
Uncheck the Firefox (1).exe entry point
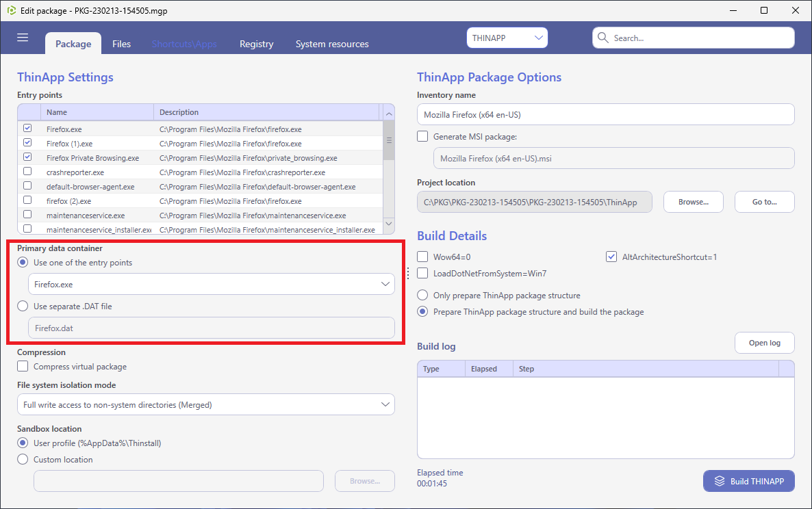(x=27, y=143)
